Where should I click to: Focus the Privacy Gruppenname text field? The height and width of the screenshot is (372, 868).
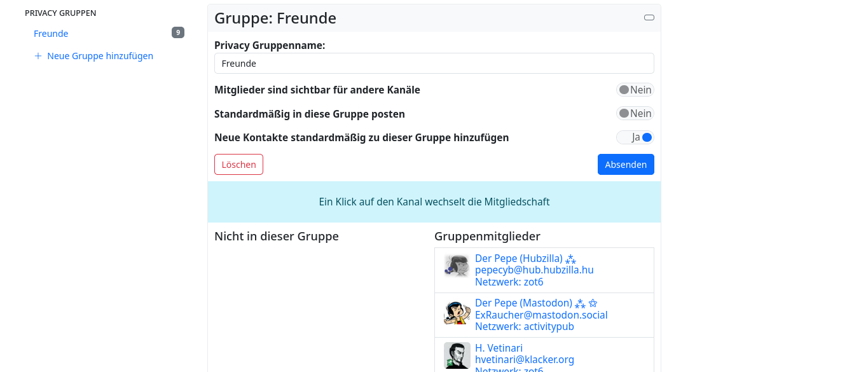pyautogui.click(x=434, y=64)
